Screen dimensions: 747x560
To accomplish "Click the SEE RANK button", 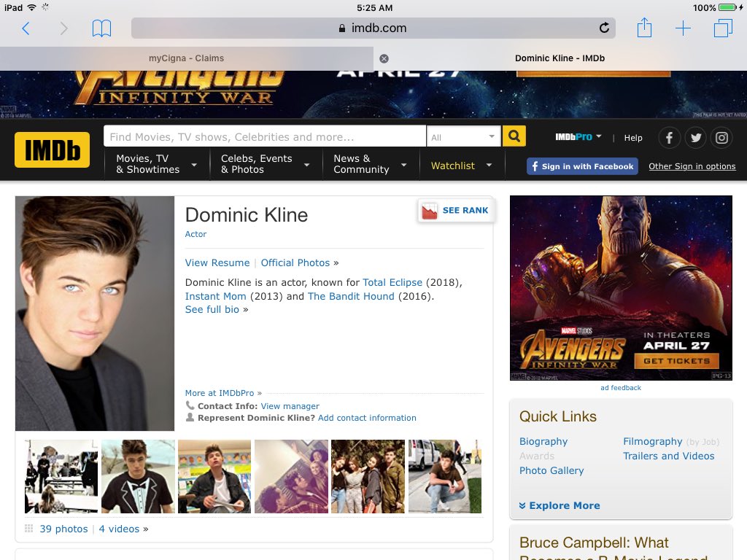I will click(x=457, y=211).
